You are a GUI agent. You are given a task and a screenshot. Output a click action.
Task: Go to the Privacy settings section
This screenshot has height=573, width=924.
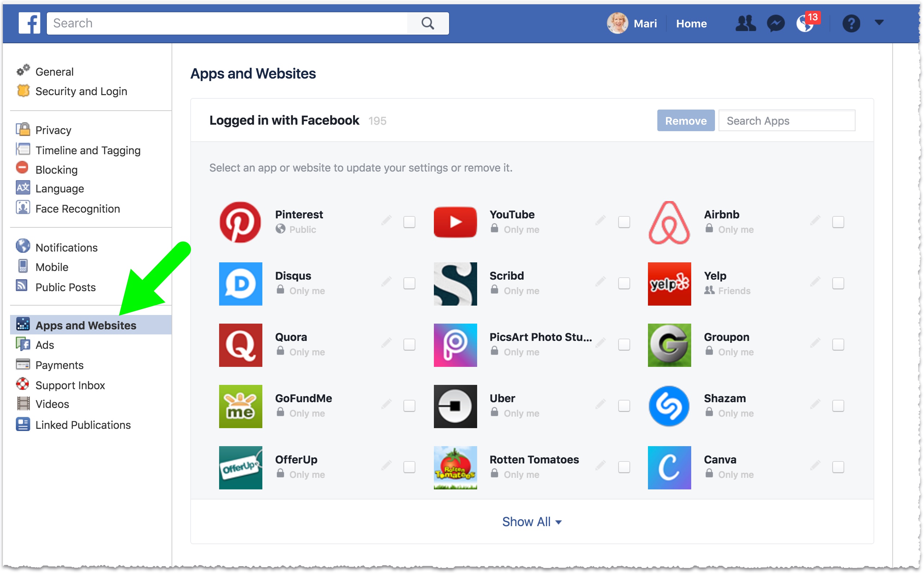53,130
